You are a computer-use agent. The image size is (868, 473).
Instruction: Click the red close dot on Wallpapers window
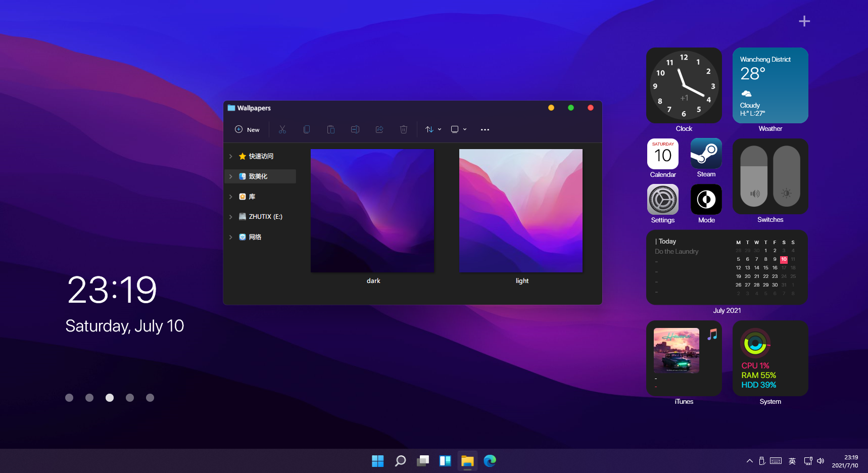[591, 108]
